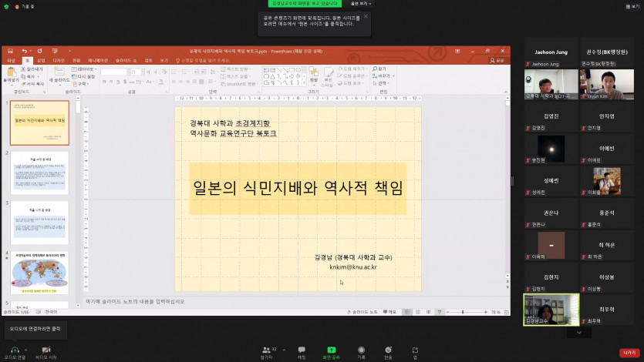
Task: Click the PowerPoint Save icon
Action: [x=10, y=51]
